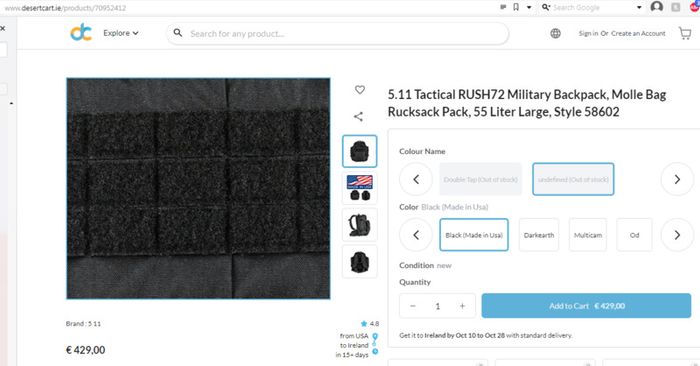Screen dimensions: 700x366
Task: Select the Od color option
Action: [x=634, y=235]
